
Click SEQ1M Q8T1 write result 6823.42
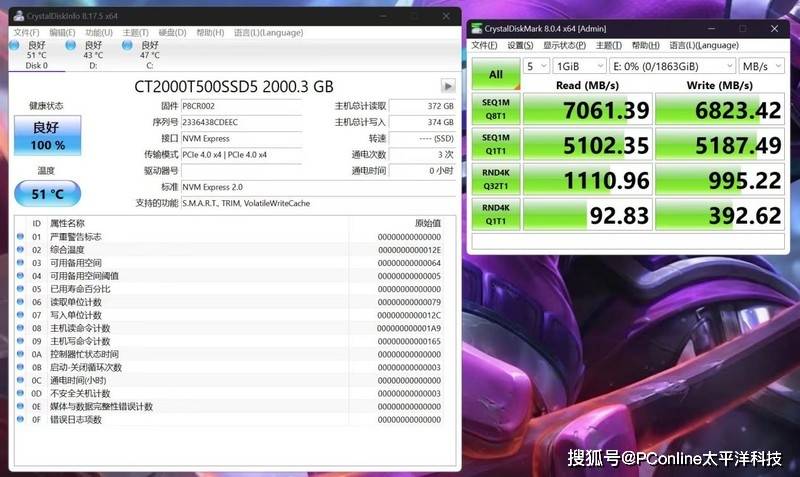(720, 109)
